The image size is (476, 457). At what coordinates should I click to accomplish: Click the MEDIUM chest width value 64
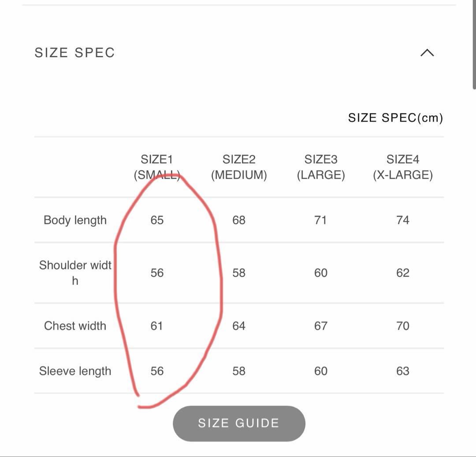[x=239, y=326]
